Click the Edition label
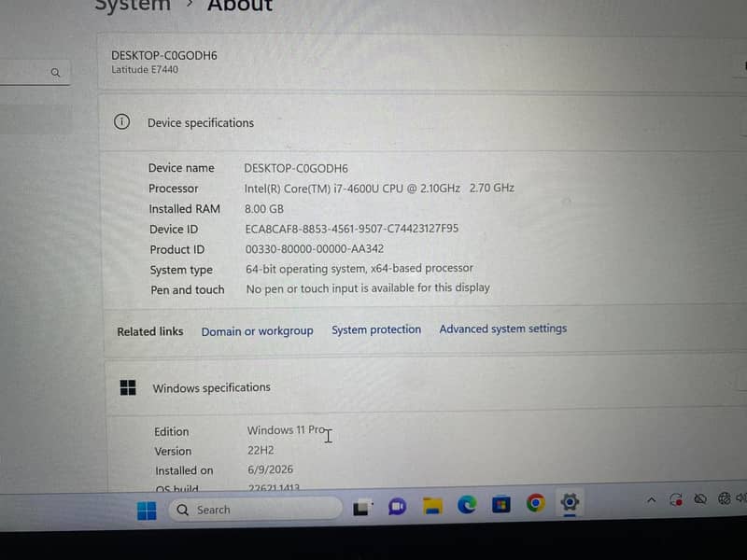This screenshot has width=747, height=560. 172,431
